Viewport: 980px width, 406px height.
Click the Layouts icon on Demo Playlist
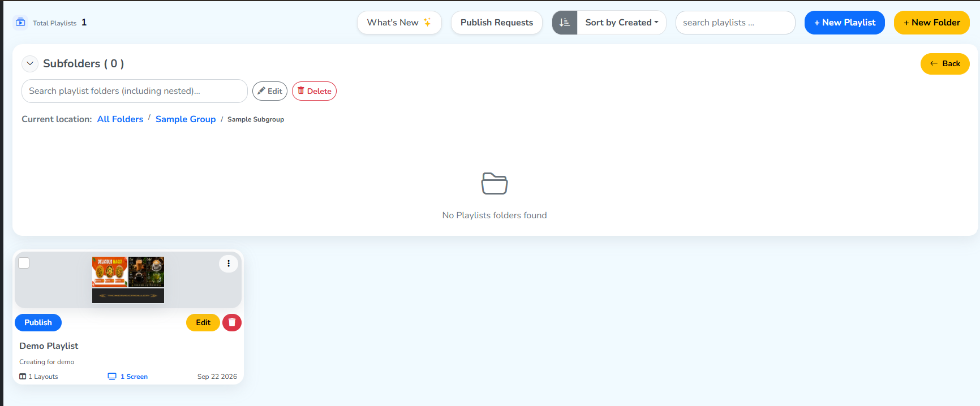(23, 377)
